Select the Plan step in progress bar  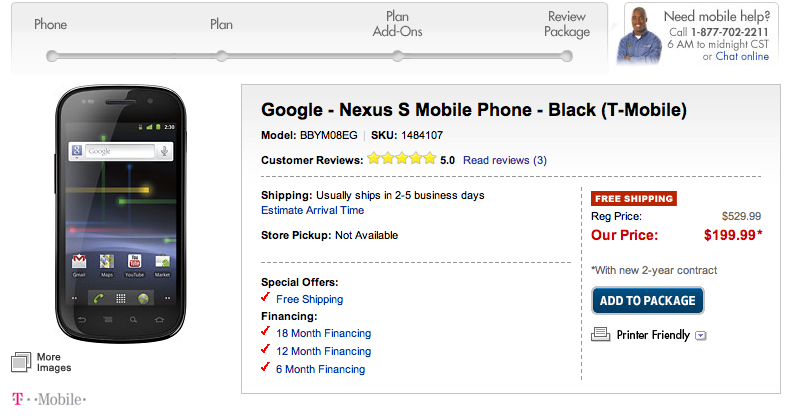221,55
